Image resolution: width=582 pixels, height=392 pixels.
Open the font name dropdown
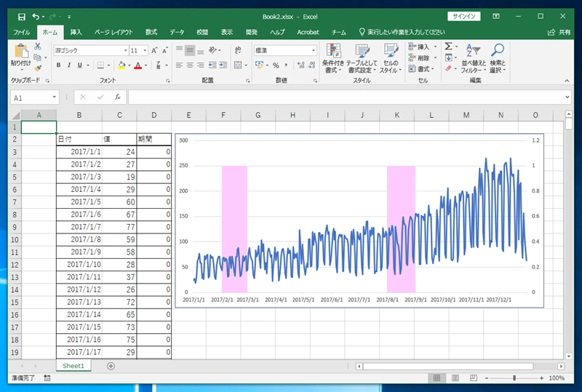pos(125,50)
